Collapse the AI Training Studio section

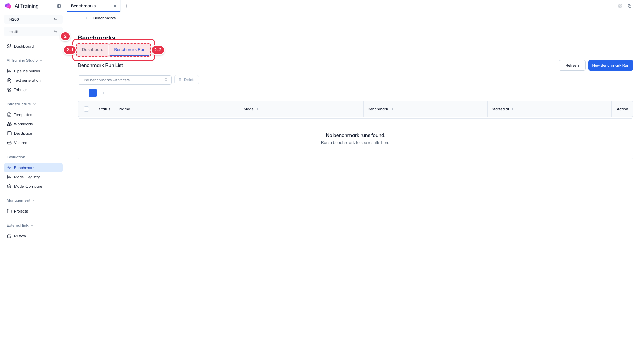pyautogui.click(x=24, y=60)
